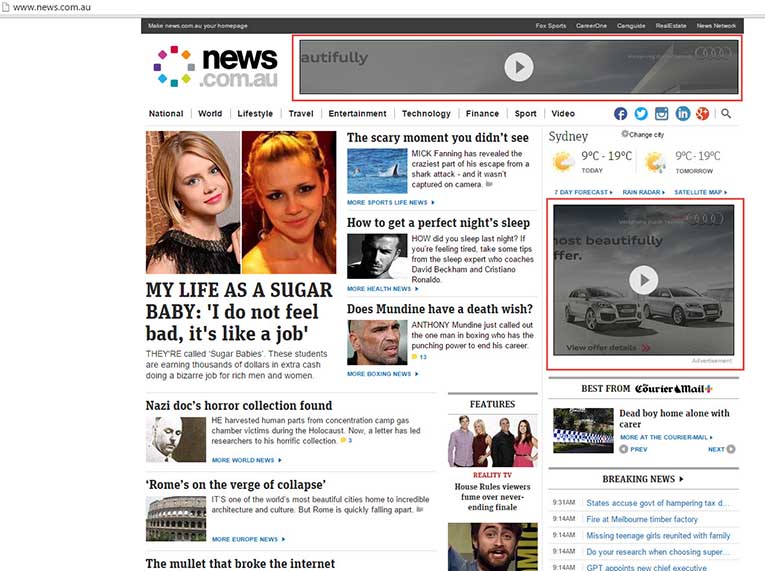
Task: Click the search magnifier icon
Action: point(726,114)
